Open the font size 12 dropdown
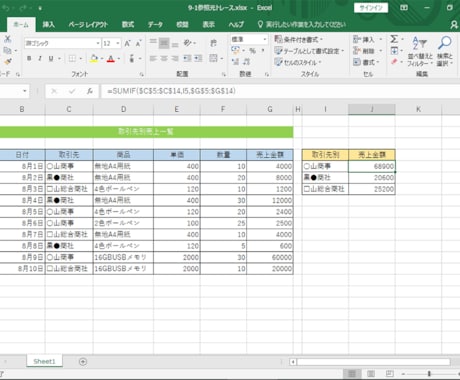460x380 pixels. tap(118, 43)
